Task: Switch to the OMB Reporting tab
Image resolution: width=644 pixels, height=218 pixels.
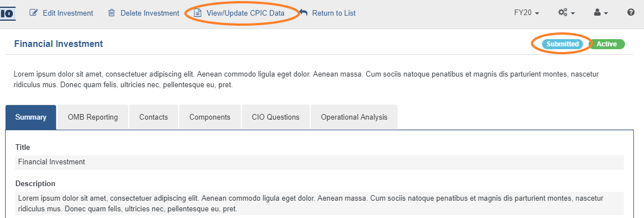Action: coord(93,117)
